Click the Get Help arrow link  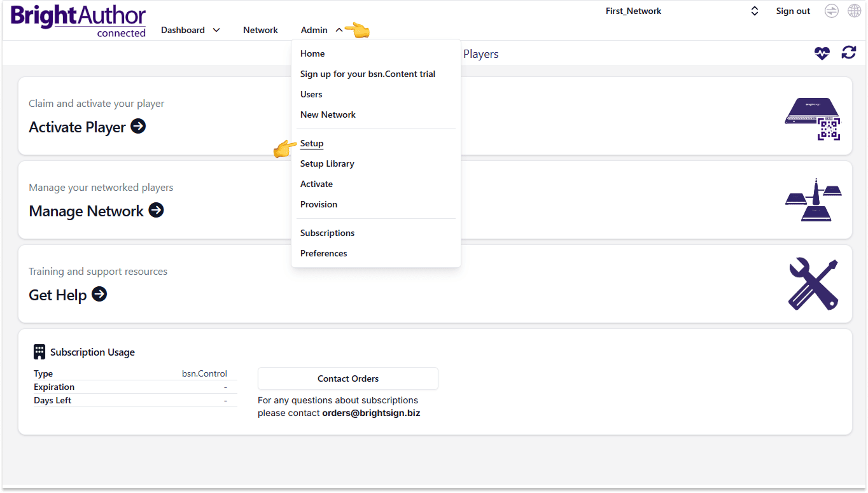[x=99, y=295]
